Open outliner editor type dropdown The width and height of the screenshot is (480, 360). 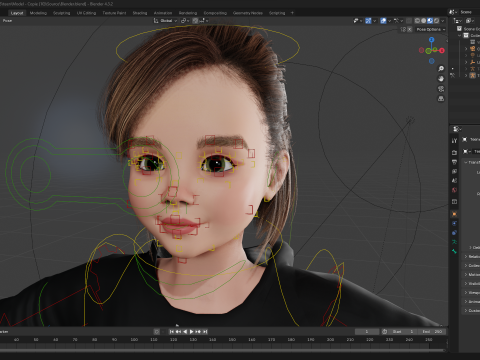pos(457,21)
